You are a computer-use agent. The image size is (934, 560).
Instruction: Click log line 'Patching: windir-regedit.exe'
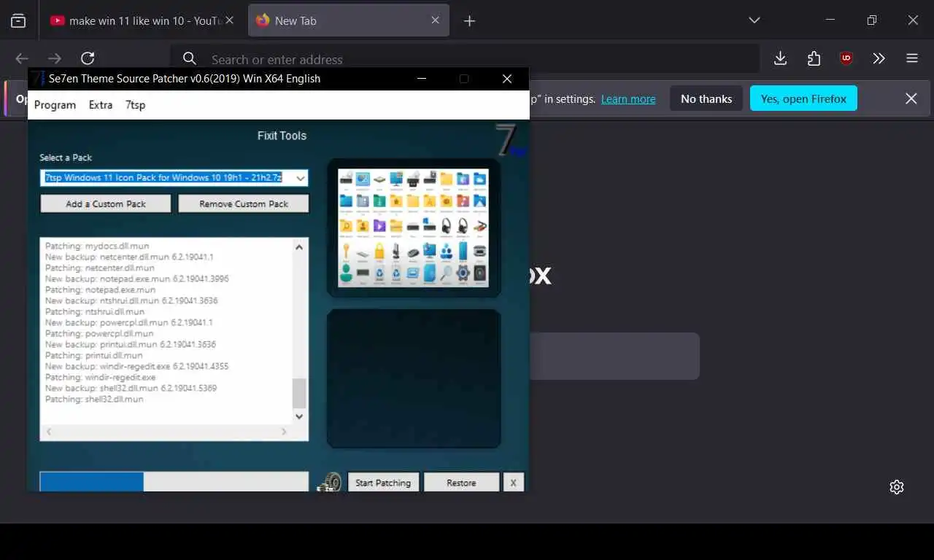pos(100,377)
